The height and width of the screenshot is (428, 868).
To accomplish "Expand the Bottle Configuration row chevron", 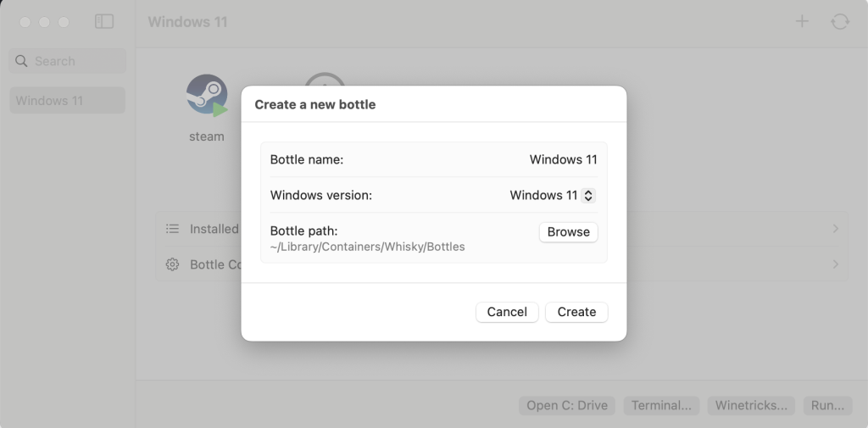I will [x=835, y=264].
